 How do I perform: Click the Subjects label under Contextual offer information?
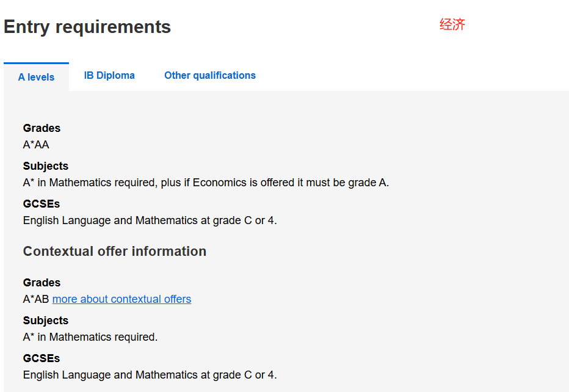point(46,321)
